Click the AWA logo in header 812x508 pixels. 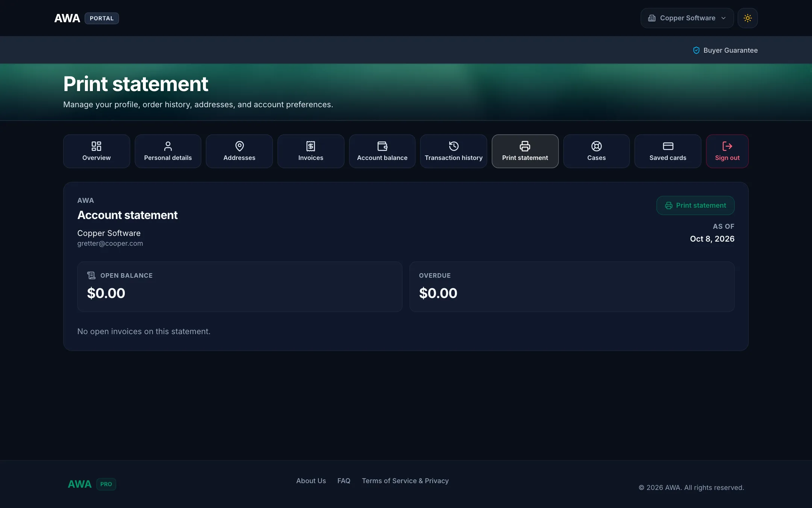(x=67, y=18)
